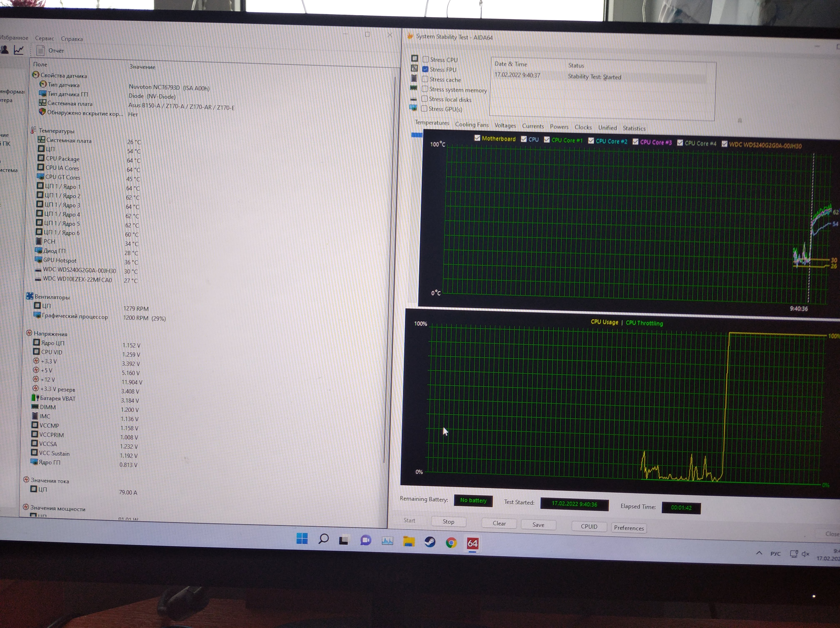Toggle the Motherboard graph checkbox
This screenshot has height=628, width=840.
[477, 138]
